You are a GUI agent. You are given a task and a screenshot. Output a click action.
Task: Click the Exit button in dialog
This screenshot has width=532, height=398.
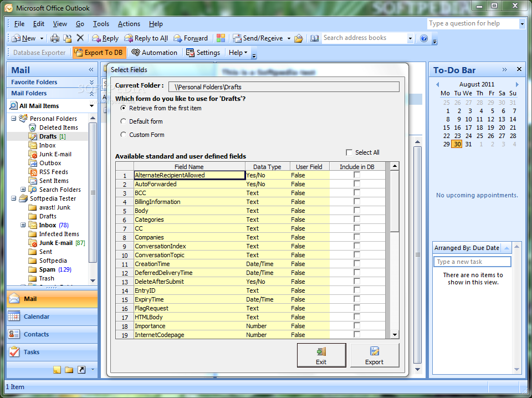[x=321, y=355]
